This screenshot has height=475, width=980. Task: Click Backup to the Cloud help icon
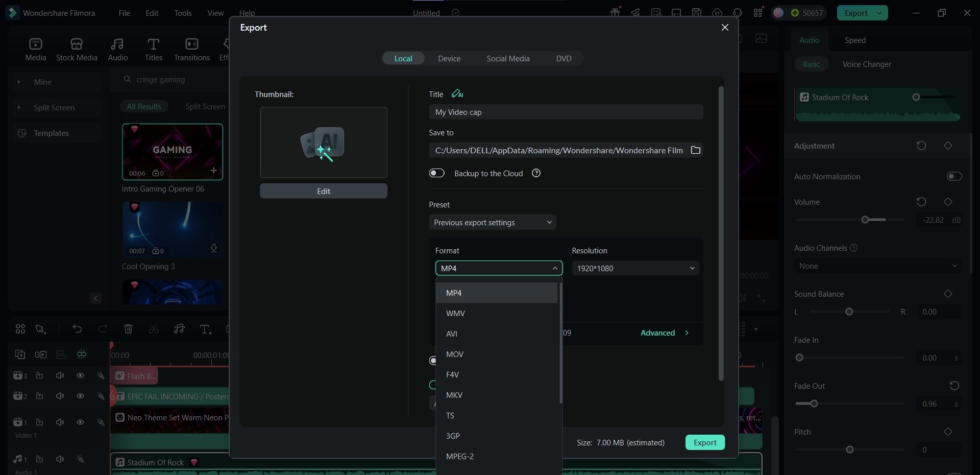(536, 173)
